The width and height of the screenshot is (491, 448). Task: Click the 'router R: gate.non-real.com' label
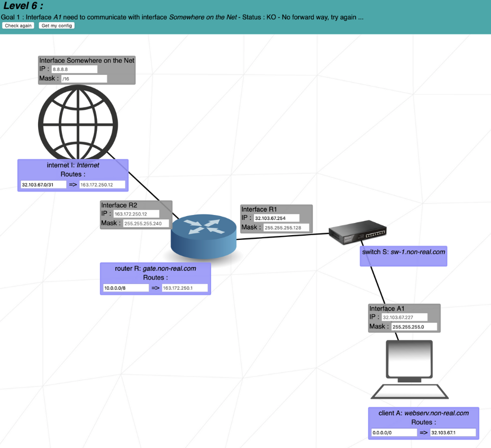pyautogui.click(x=156, y=268)
